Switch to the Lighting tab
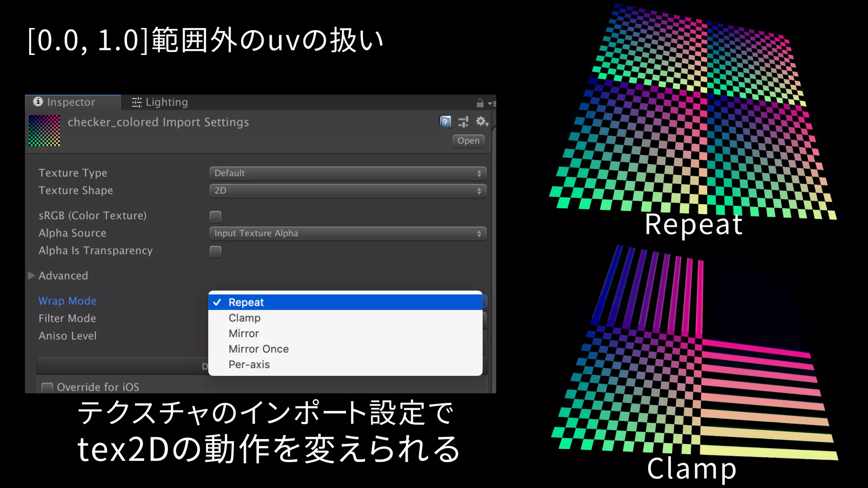Viewport: 868px width, 488px height. tap(160, 102)
